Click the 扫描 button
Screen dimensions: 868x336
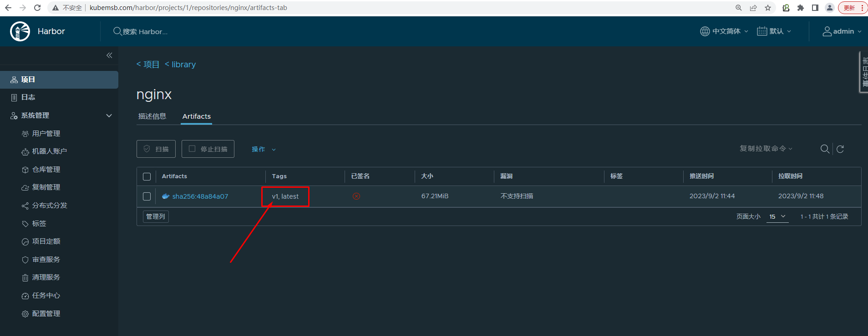156,149
